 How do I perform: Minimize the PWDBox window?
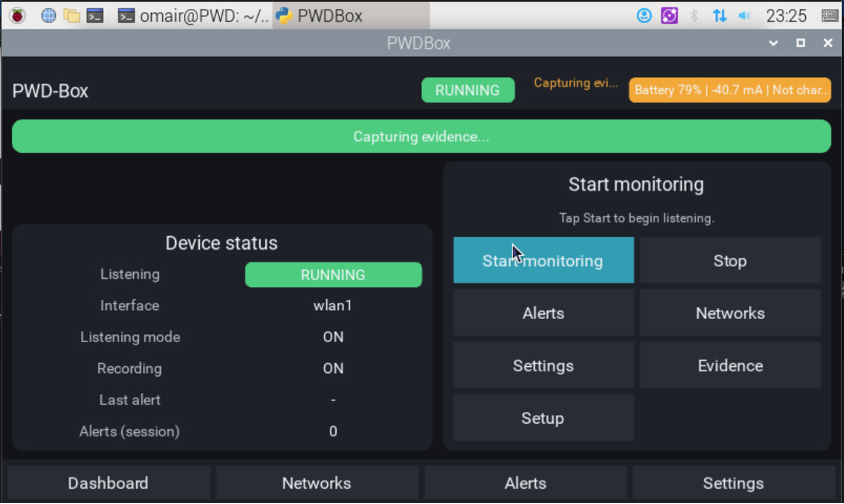click(773, 43)
